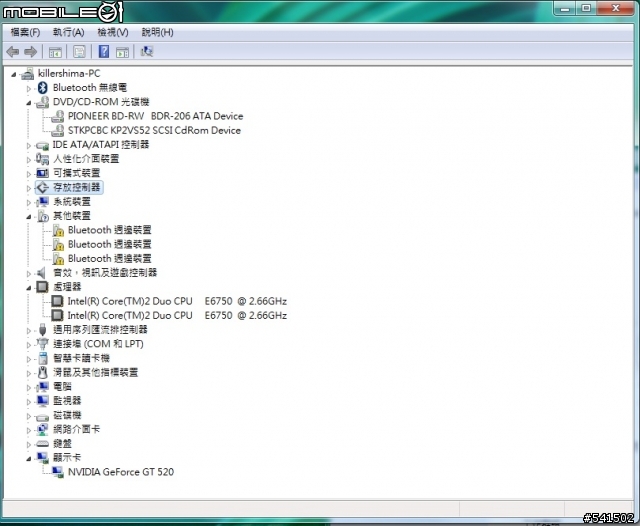640x526 pixels.
Task: Click the PIONEER BD-RW drive icon
Action: click(x=58, y=116)
